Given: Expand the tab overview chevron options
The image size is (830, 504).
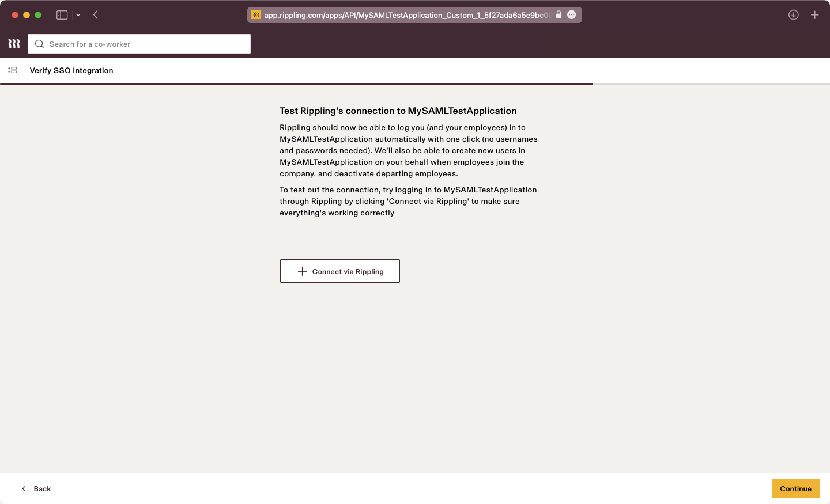Looking at the screenshot, I should point(78,14).
